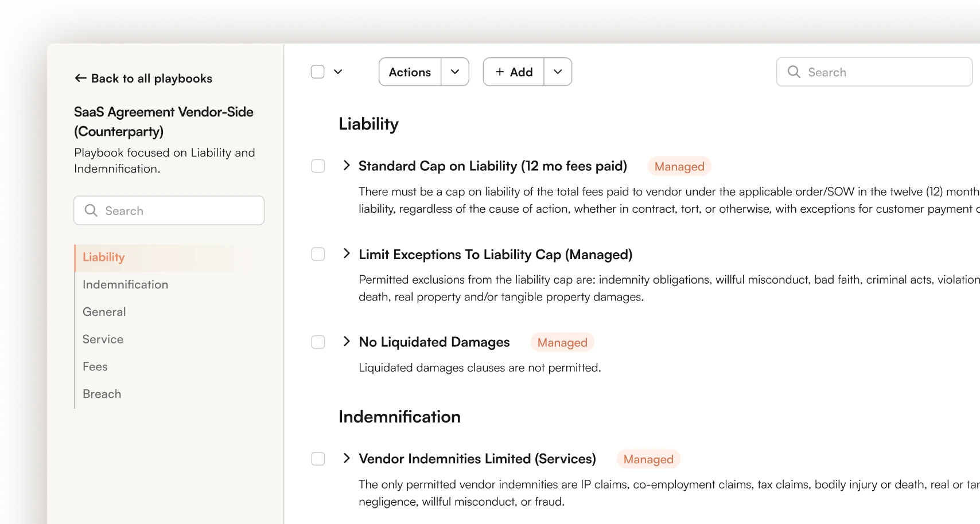Click the 'Liability' section heading in main panel
The image size is (980, 524).
pyautogui.click(x=368, y=124)
